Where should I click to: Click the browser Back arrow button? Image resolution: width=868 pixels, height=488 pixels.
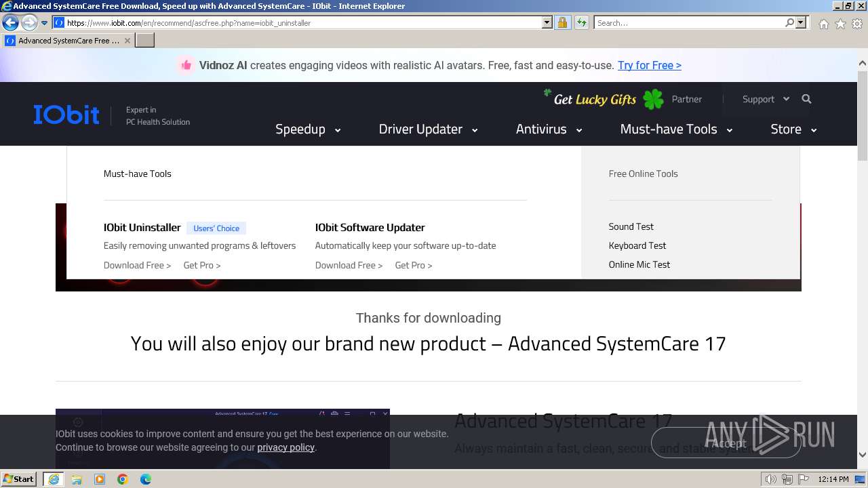(x=10, y=22)
